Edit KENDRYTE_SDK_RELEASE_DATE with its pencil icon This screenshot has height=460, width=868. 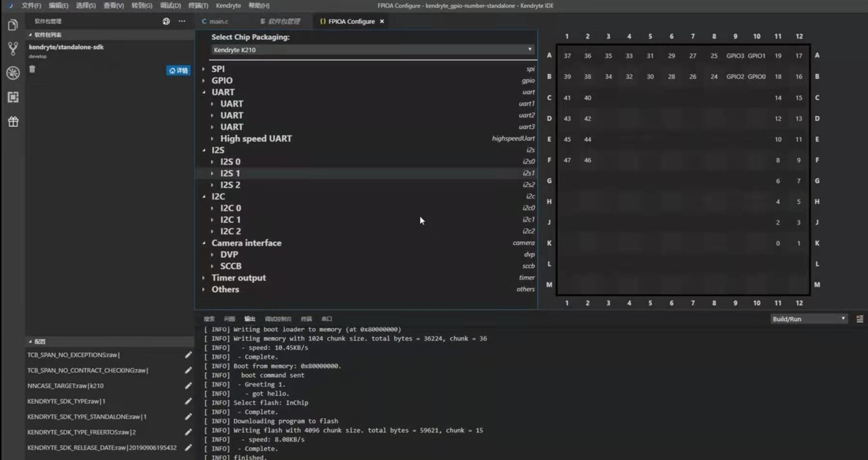point(188,448)
